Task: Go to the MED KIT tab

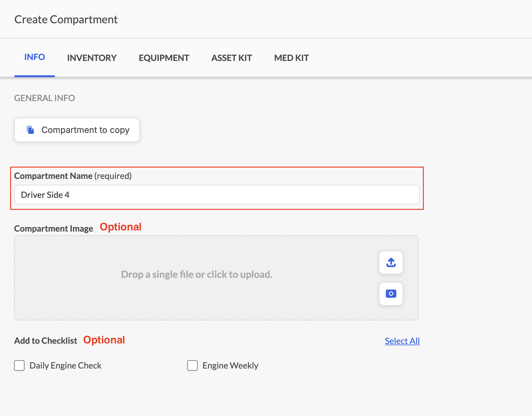Action: (291, 58)
